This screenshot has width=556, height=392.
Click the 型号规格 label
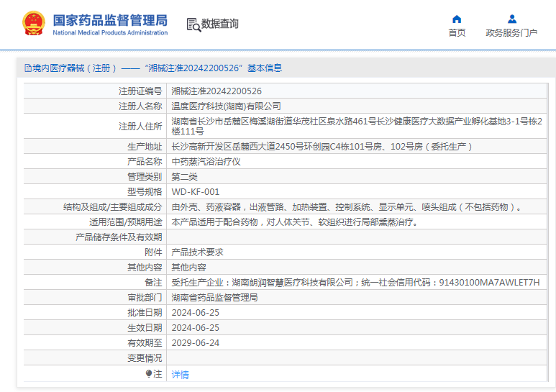(x=145, y=192)
